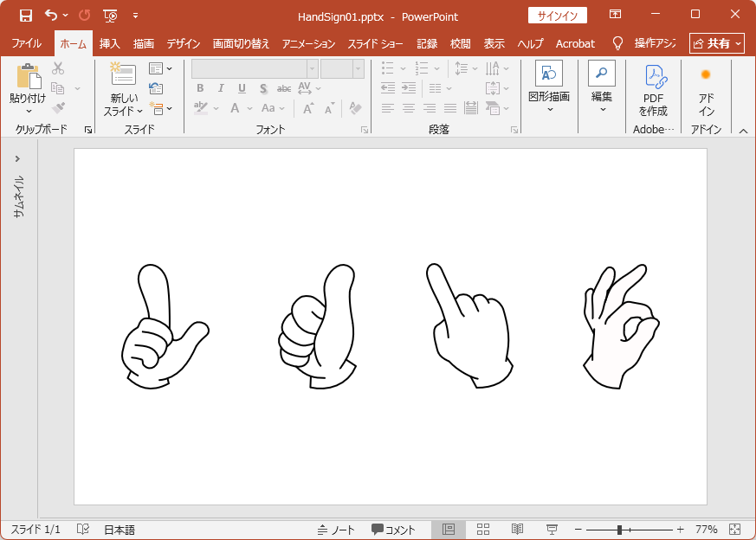The height and width of the screenshot is (540, 756).
Task: Start slideshow from beginning via quick access icon
Action: click(110, 16)
